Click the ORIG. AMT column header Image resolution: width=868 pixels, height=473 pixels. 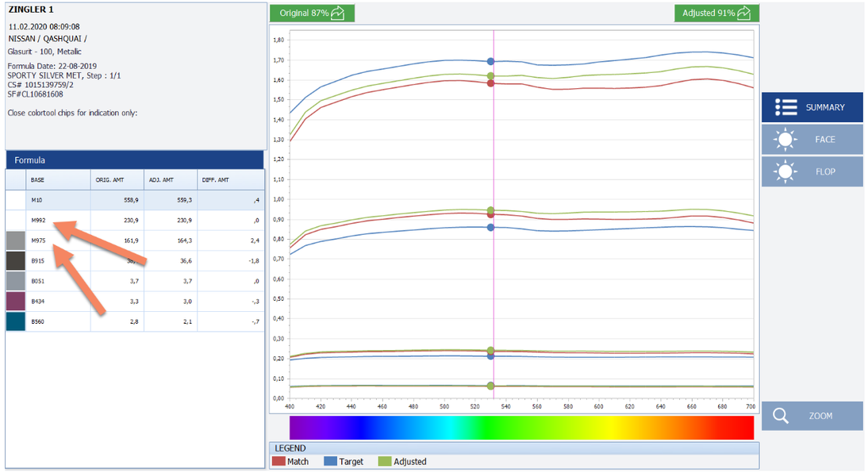point(117,180)
